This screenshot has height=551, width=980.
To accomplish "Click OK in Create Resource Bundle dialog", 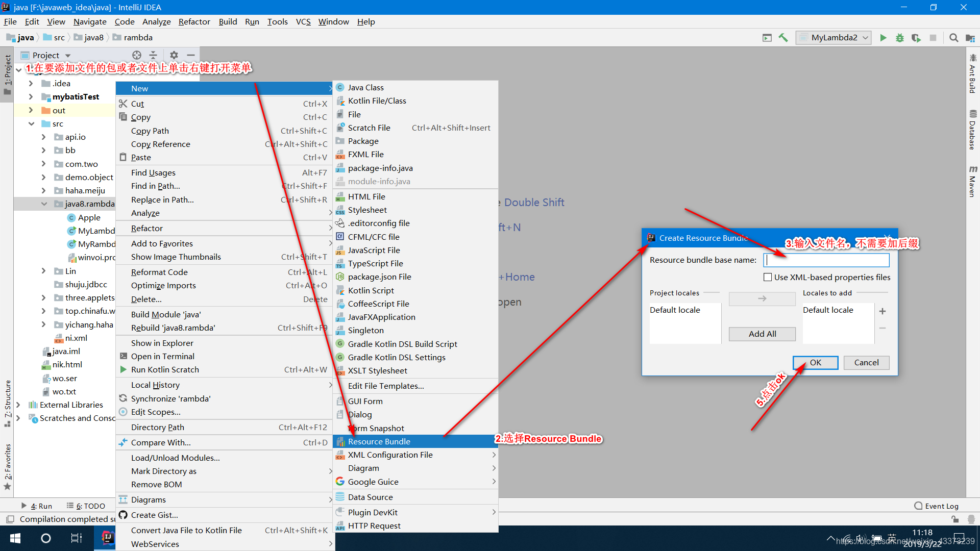I will pos(816,363).
